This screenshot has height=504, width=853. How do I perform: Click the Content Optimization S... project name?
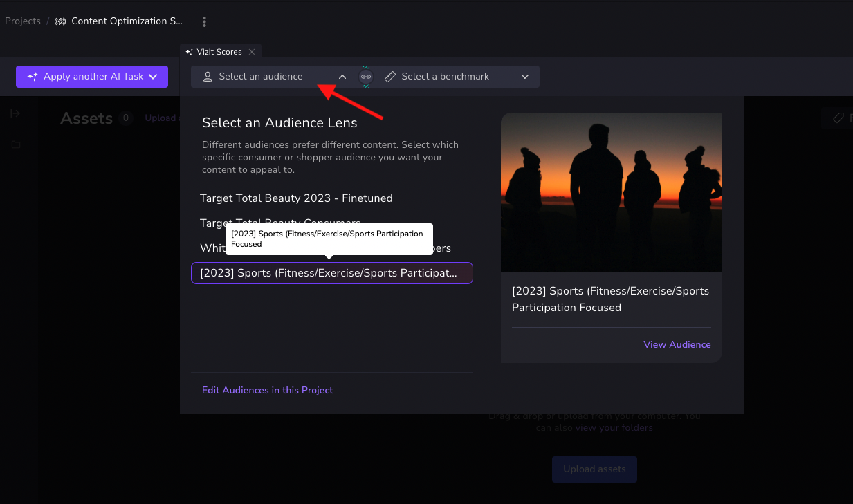[x=128, y=21]
